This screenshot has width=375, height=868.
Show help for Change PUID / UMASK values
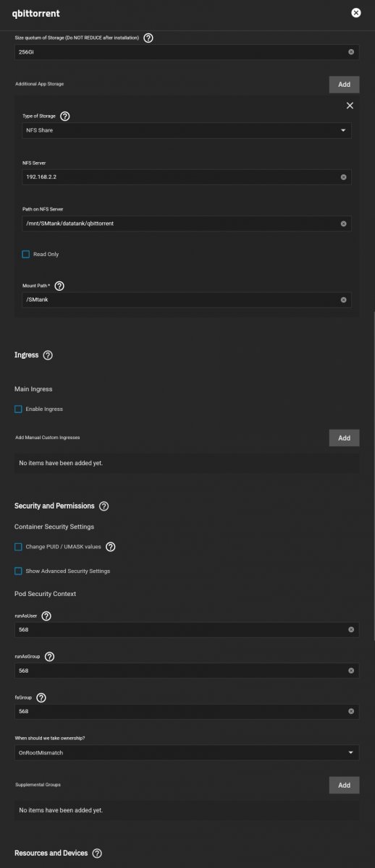111,547
